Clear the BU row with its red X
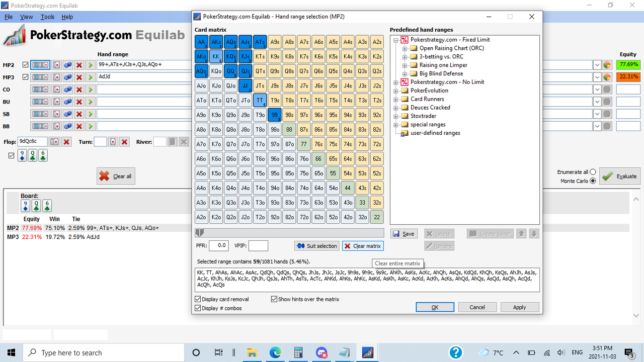This screenshot has height=362, width=644. point(79,102)
